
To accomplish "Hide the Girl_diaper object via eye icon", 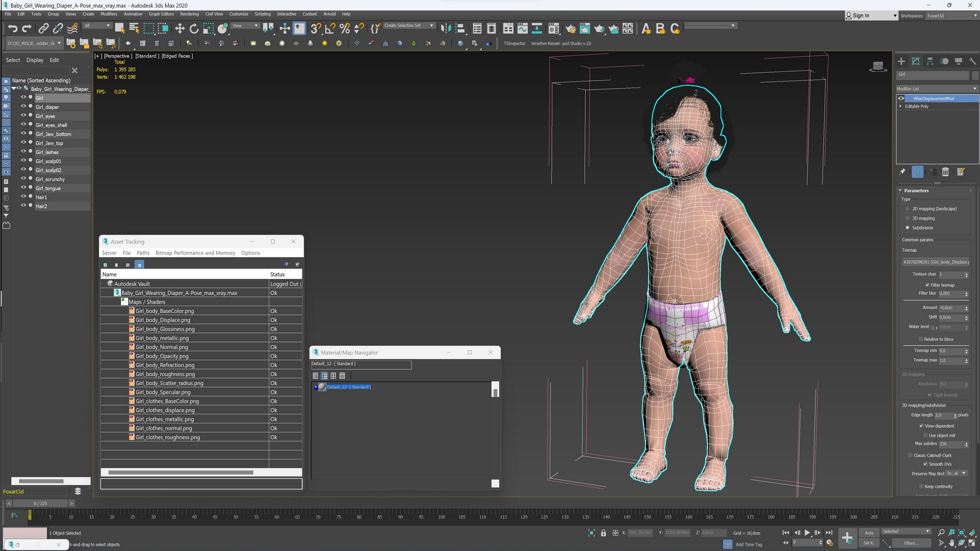I will 23,107.
